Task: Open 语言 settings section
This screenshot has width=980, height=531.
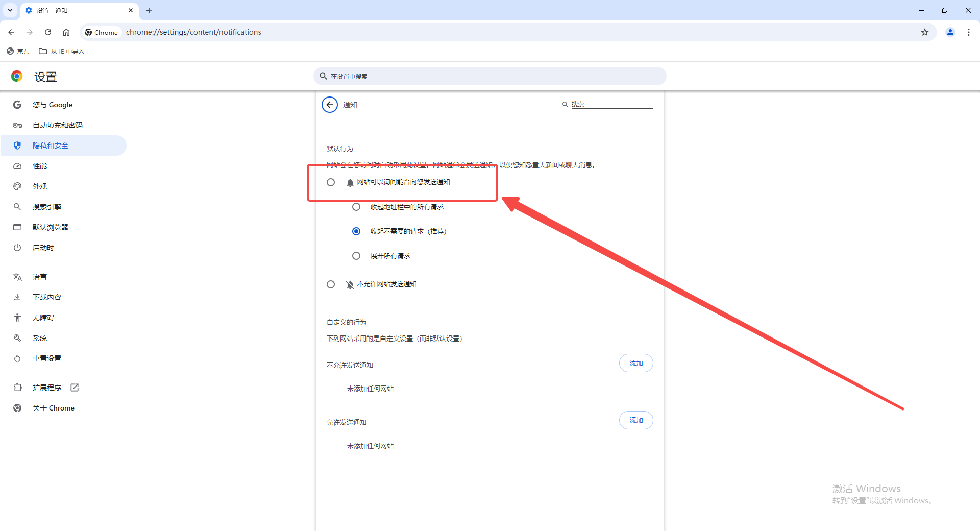Action: pyautogui.click(x=64, y=277)
